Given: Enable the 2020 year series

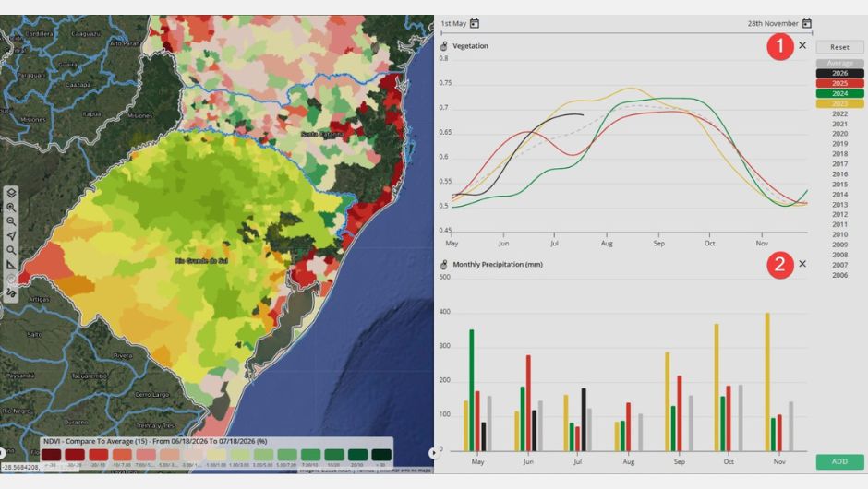Looking at the screenshot, I should (x=839, y=133).
